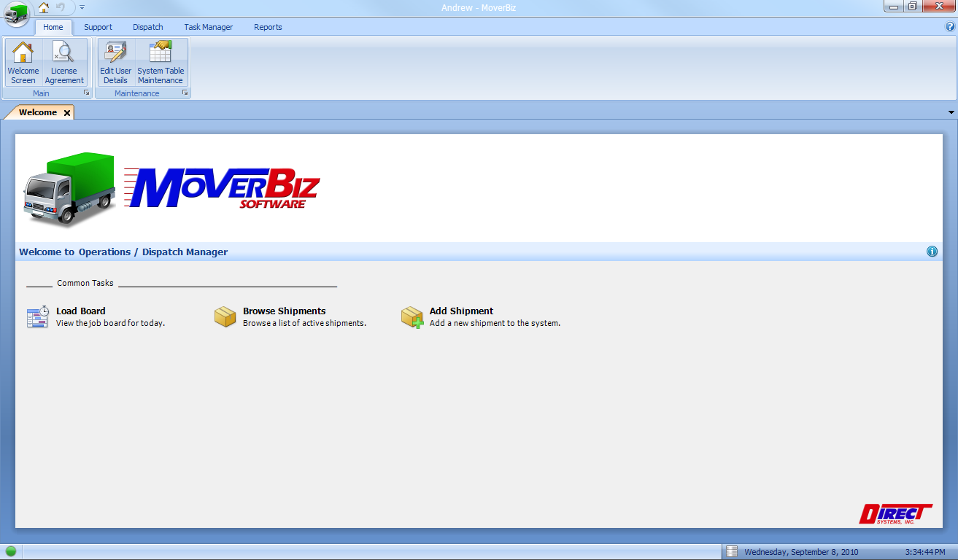This screenshot has width=958, height=560.
Task: Open System Table Maintenance
Action: pyautogui.click(x=161, y=62)
